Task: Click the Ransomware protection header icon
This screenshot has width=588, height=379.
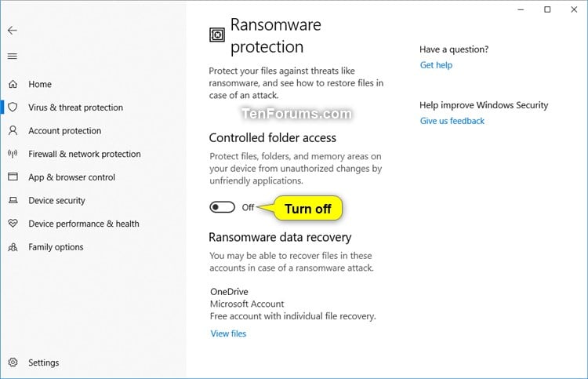Action: pyautogui.click(x=217, y=35)
